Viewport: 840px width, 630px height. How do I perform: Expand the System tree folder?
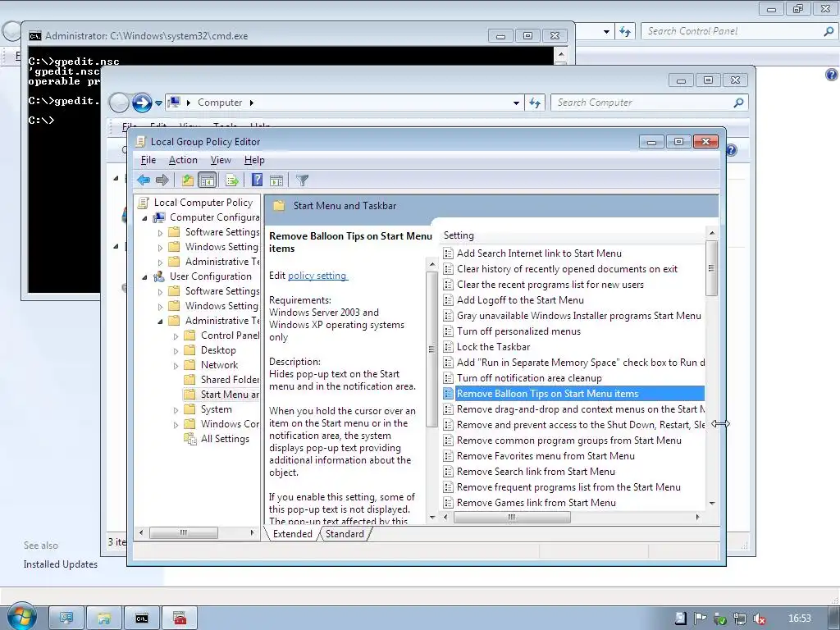tap(176, 410)
